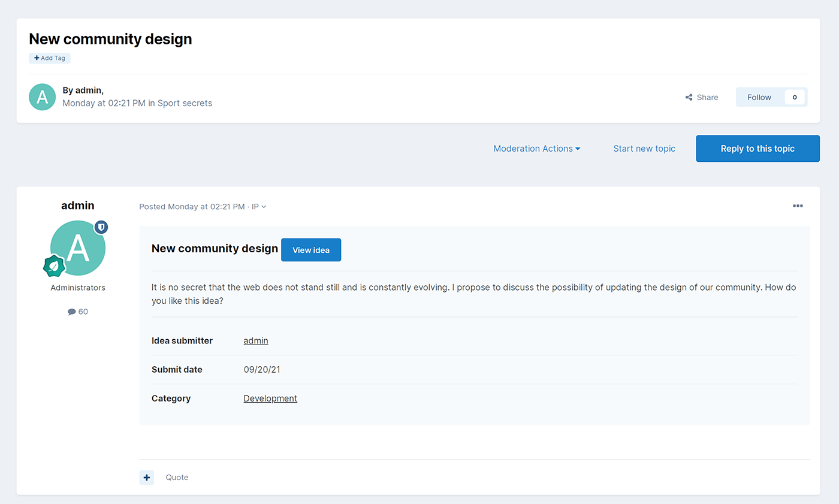Image resolution: width=839 pixels, height=504 pixels.
Task: Click Start new topic link
Action: (x=644, y=149)
